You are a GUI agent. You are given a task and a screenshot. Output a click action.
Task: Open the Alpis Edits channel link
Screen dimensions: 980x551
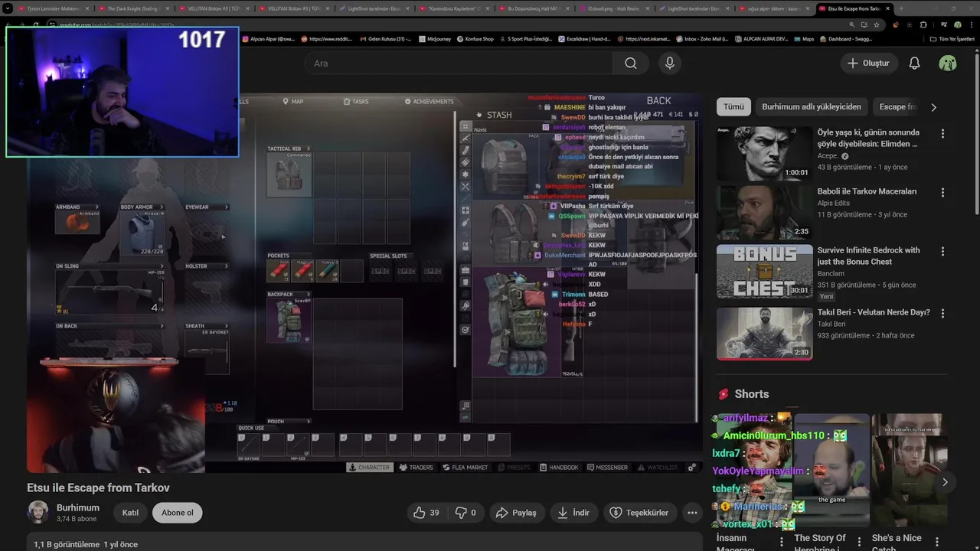pyautogui.click(x=836, y=204)
